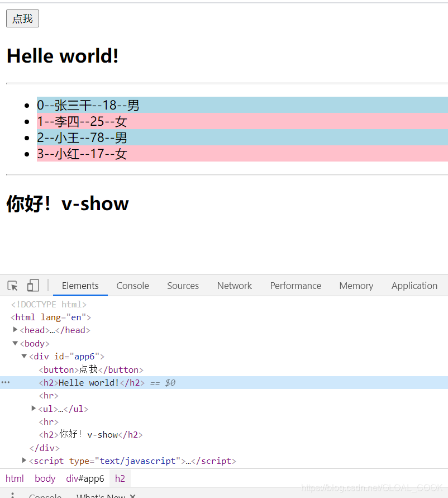448x498 pixels.
Task: Select the h2 你好！v-show DOM node
Action: point(91,434)
